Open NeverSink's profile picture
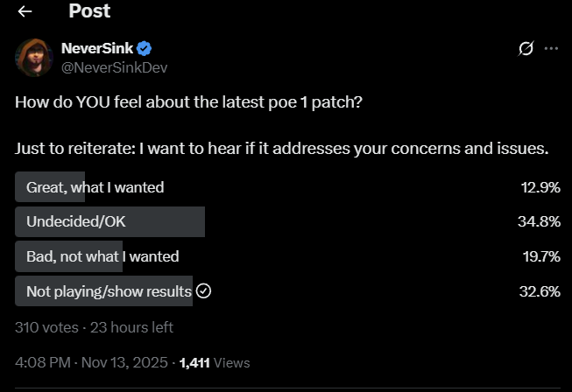The width and height of the screenshot is (572, 392). [x=34, y=57]
